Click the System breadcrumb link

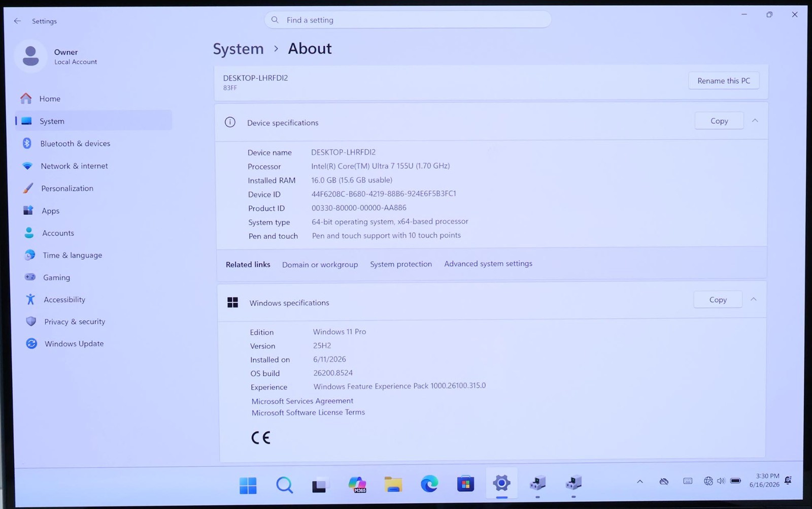tap(238, 49)
